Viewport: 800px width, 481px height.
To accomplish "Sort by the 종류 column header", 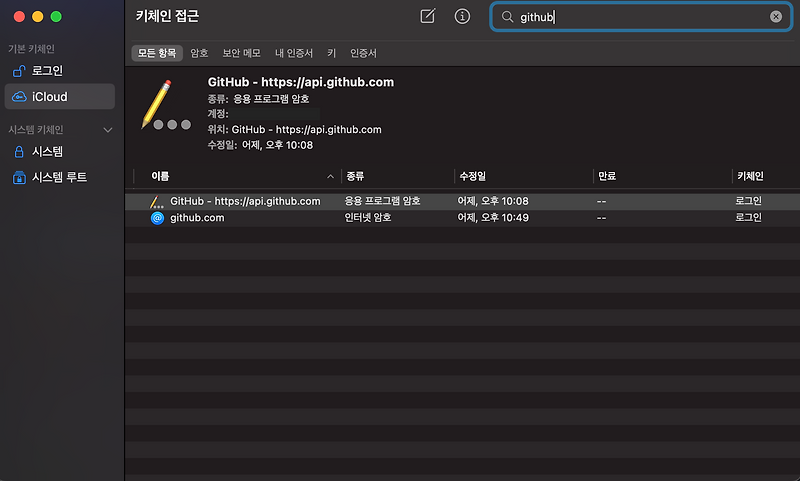I will pos(397,176).
